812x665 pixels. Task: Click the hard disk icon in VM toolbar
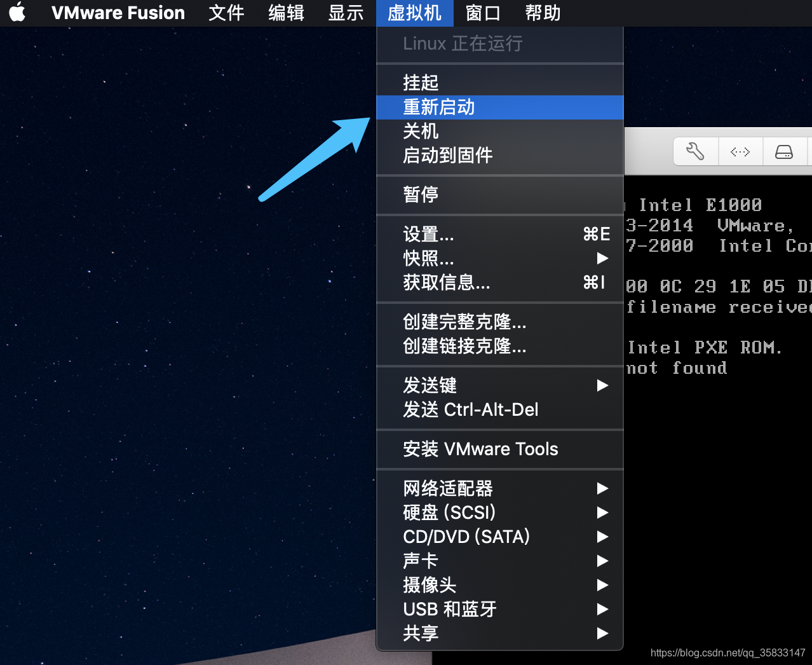pos(784,151)
